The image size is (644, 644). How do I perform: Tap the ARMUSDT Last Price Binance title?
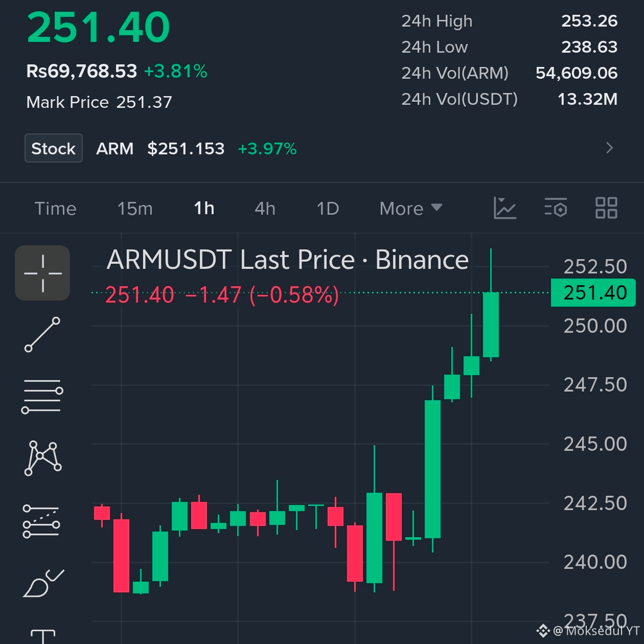[288, 260]
